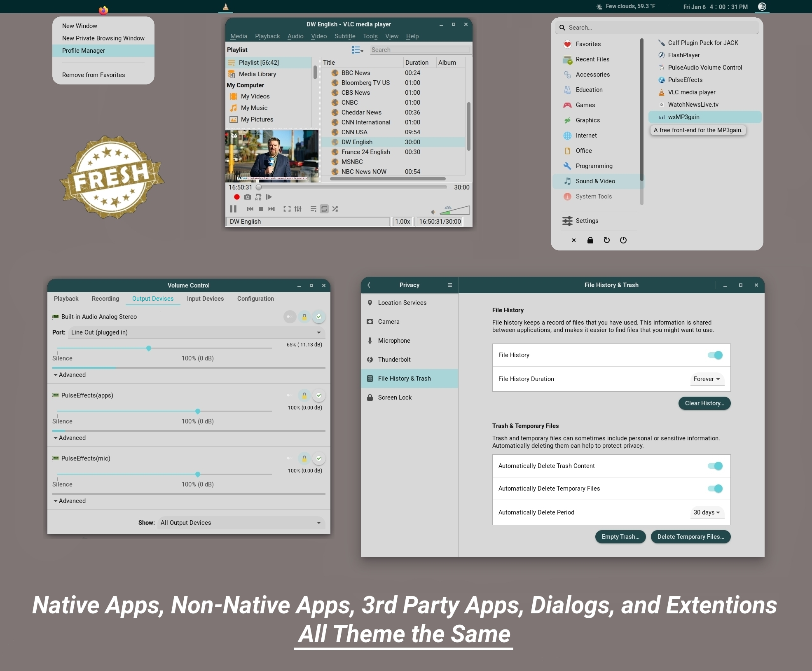Pause playback in VLC

click(x=233, y=209)
